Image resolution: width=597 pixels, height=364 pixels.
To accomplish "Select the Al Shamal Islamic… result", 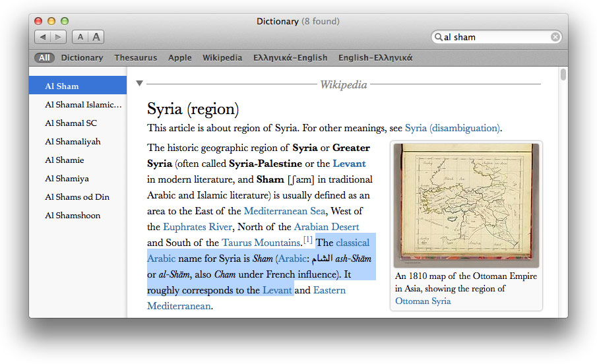I will click(x=78, y=104).
